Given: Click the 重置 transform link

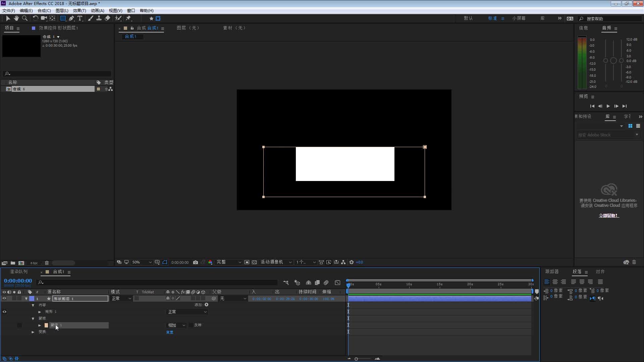Looking at the screenshot, I should click(x=170, y=332).
